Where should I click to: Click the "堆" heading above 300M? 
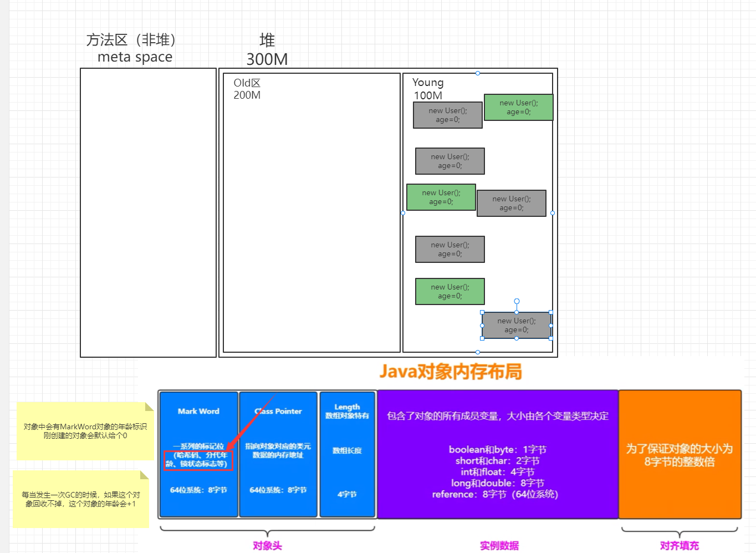click(x=267, y=40)
